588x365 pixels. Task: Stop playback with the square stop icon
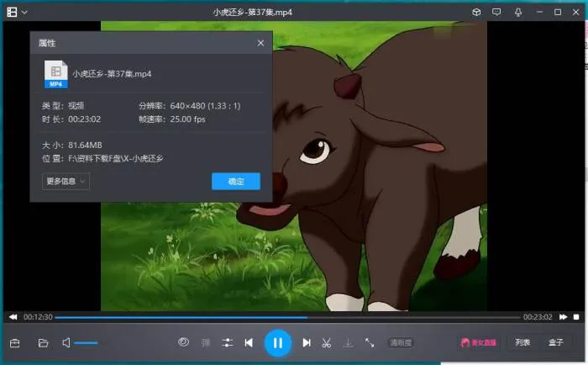[x=576, y=317]
